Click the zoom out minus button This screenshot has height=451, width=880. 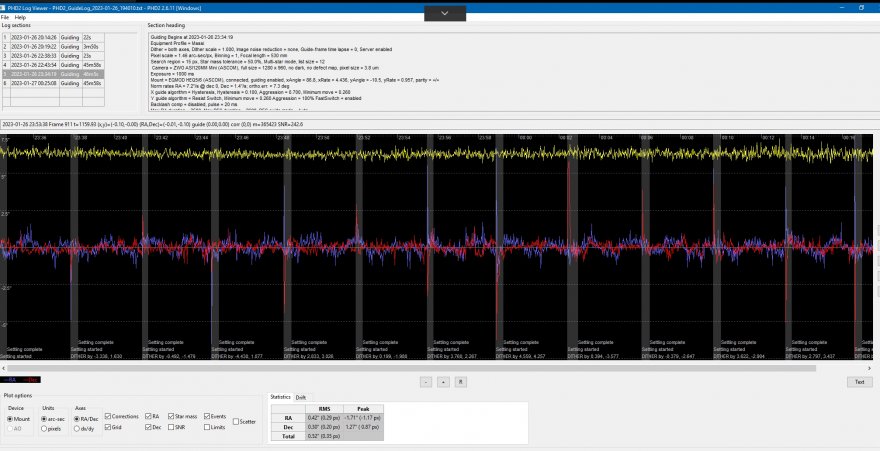pos(424,382)
